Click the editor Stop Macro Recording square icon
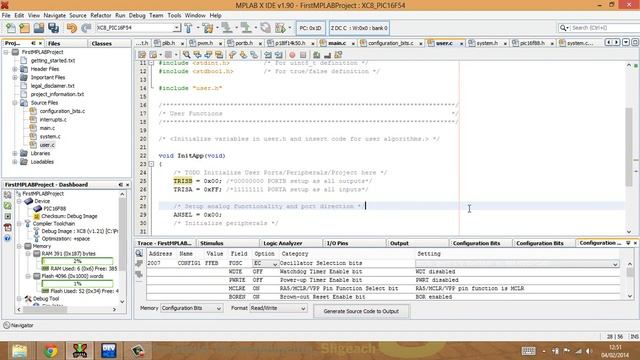 pos(303,55)
